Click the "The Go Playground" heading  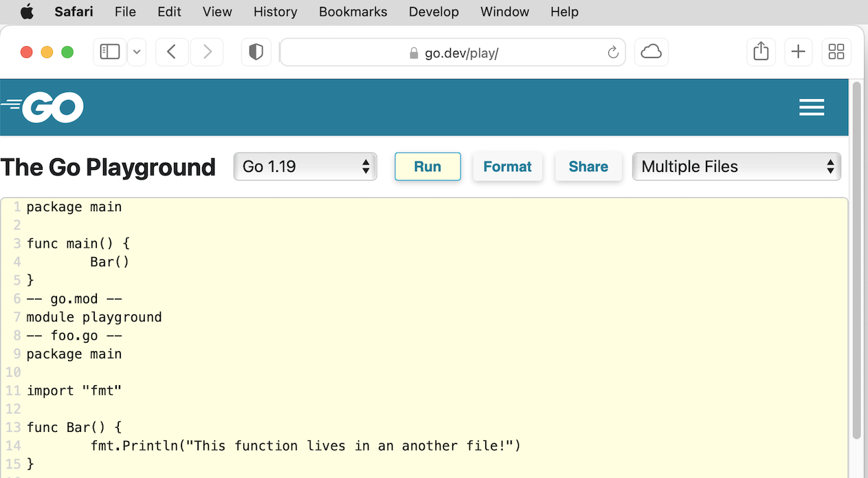point(108,167)
